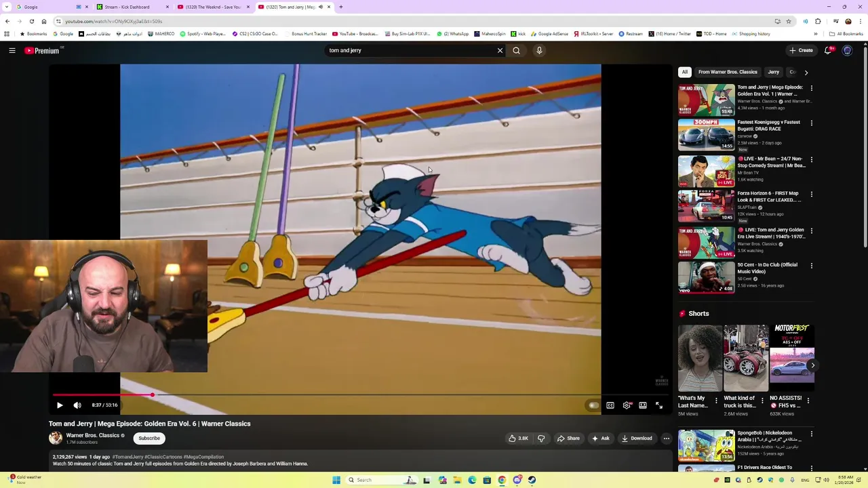Turn on subtitles closed captions

[610, 405]
